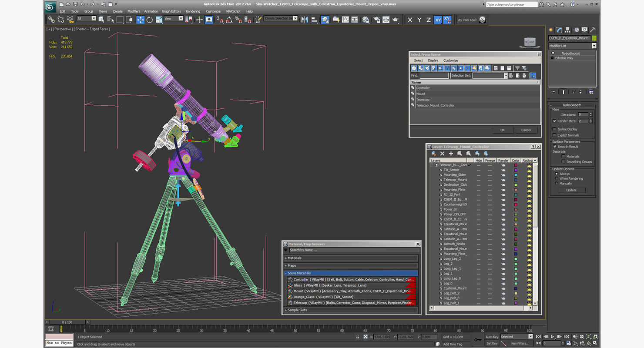Select the Always update option

(x=557, y=174)
